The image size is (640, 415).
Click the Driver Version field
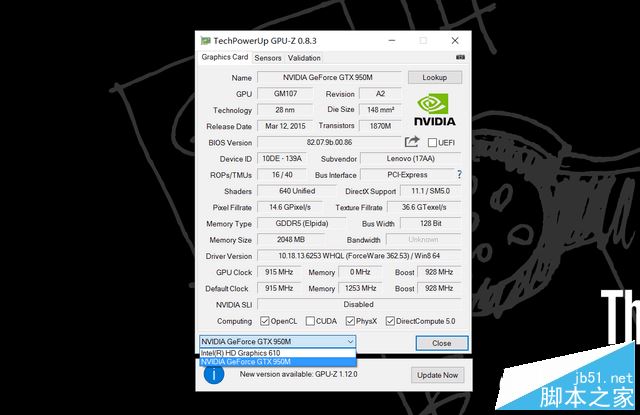359,256
